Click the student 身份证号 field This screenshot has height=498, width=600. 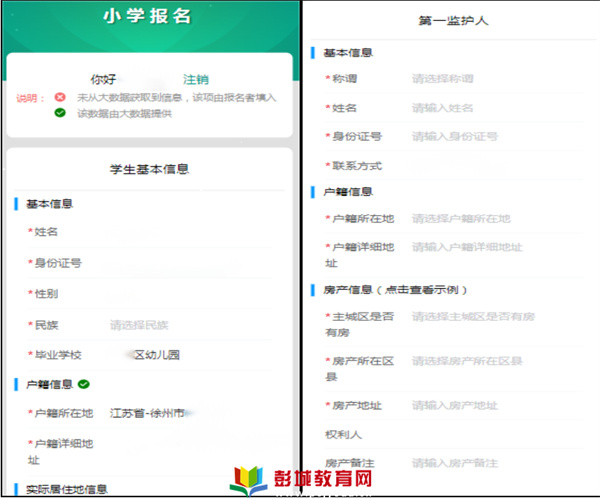[x=150, y=263]
